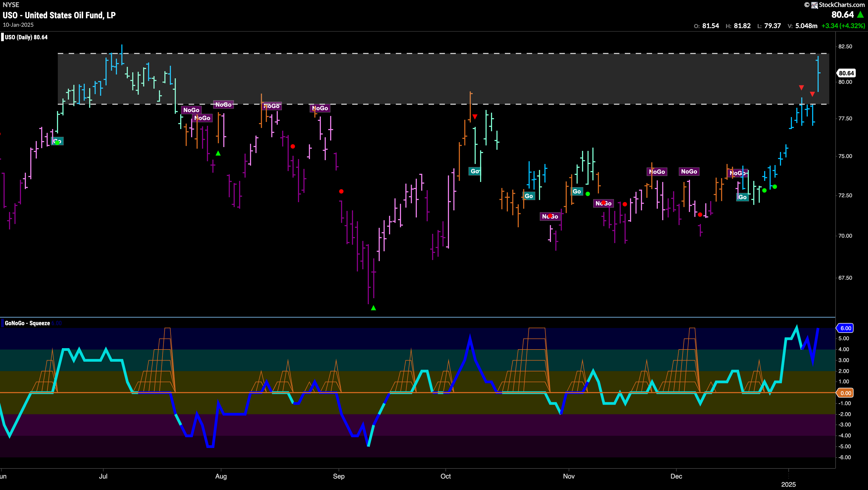Image resolution: width=868 pixels, height=490 pixels.
Task: Click the NoGo label at early December
Action: click(x=689, y=172)
